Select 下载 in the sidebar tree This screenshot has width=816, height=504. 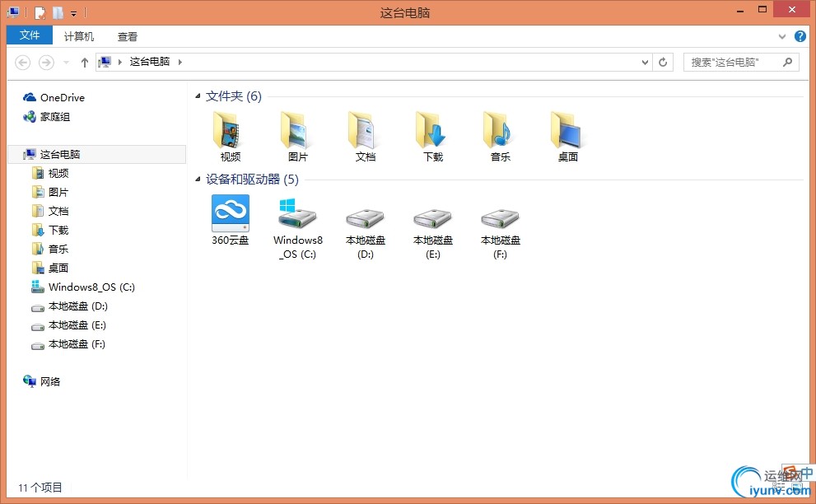[x=50, y=230]
